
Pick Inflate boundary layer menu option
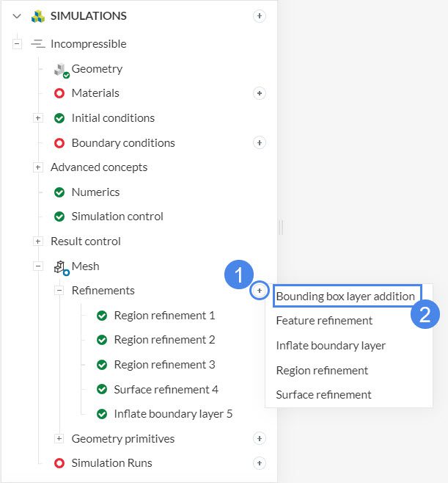coord(330,345)
